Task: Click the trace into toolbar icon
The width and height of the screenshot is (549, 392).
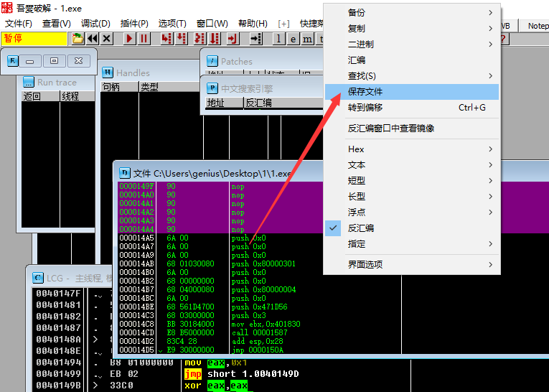Action: click(200, 39)
